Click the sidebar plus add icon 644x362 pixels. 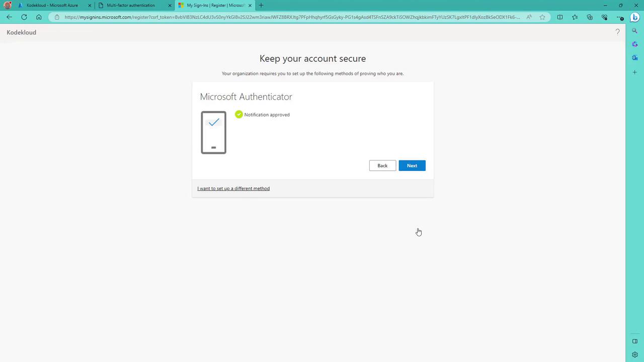click(x=635, y=72)
